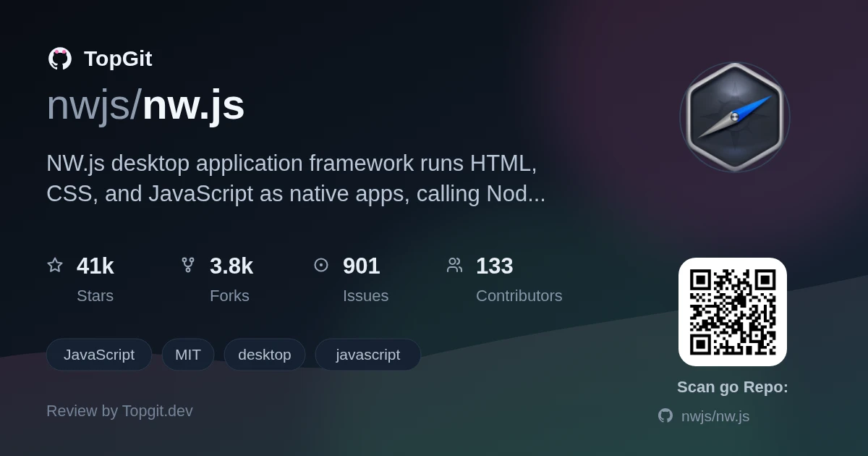Click the Contributors label
Image resolution: width=868 pixels, height=456 pixels.
[519, 295]
